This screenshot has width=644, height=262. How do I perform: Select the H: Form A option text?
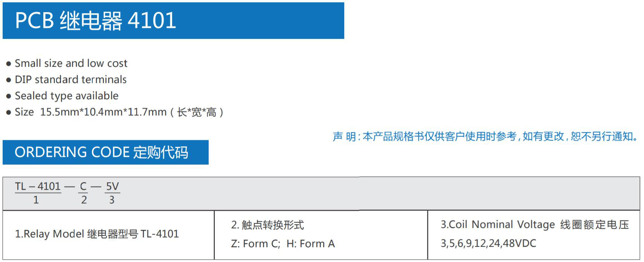(311, 244)
